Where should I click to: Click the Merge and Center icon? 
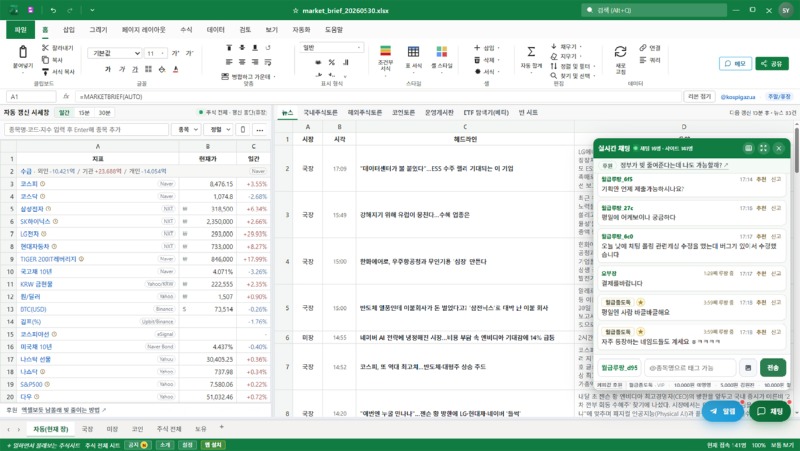tap(225, 76)
